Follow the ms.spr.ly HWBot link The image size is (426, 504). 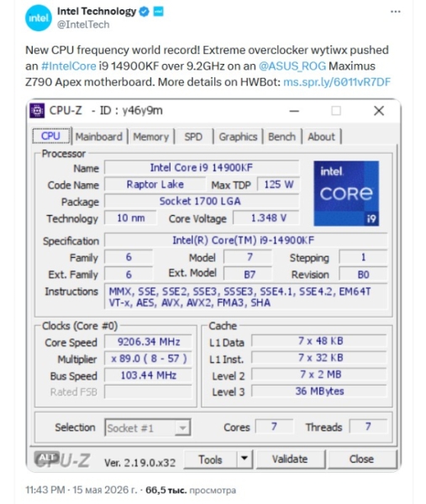337,82
